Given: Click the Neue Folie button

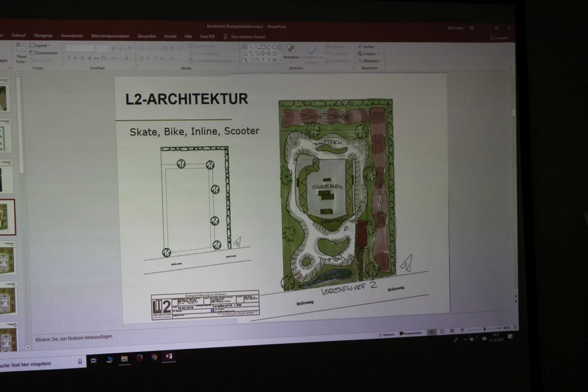Looking at the screenshot, I should [21, 53].
